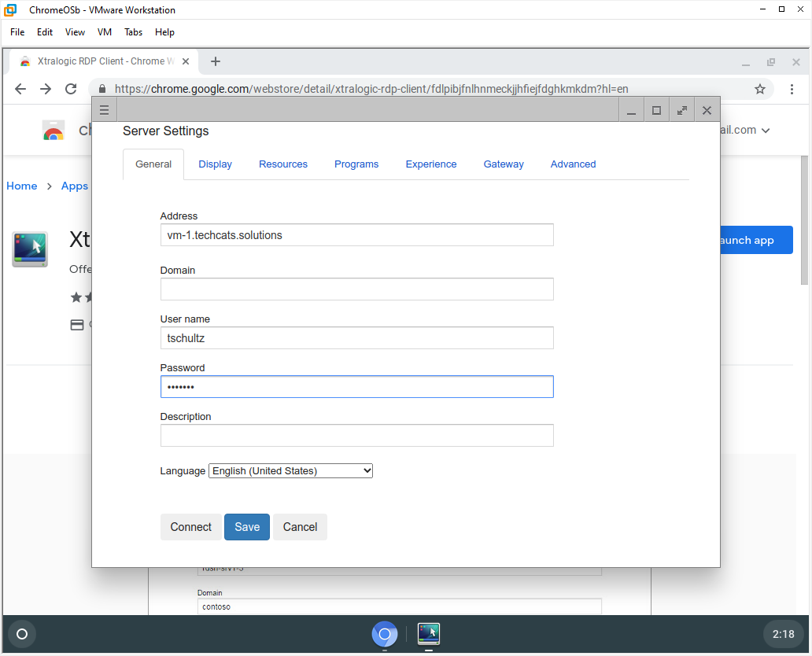
Task: Cancel the server settings dialog
Action: (300, 527)
